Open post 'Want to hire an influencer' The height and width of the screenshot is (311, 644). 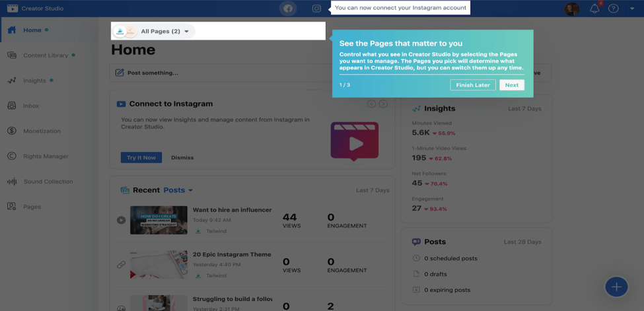[232, 210]
